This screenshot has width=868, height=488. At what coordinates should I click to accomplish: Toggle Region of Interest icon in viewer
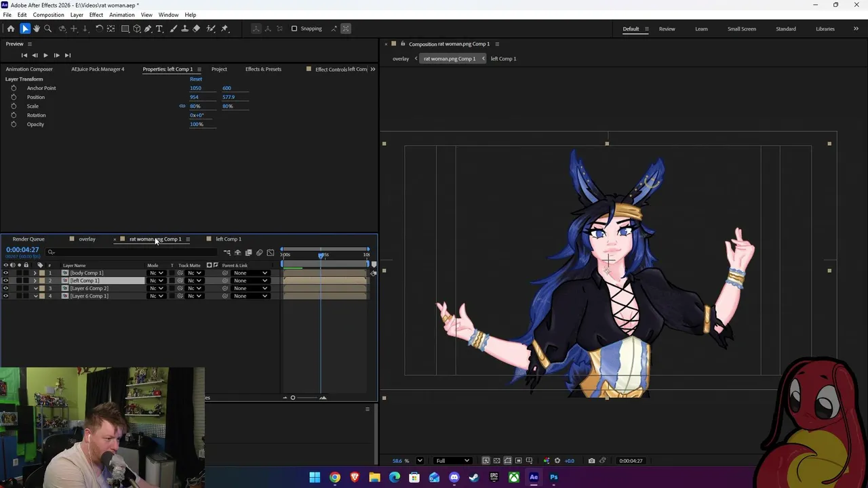pyautogui.click(x=518, y=461)
